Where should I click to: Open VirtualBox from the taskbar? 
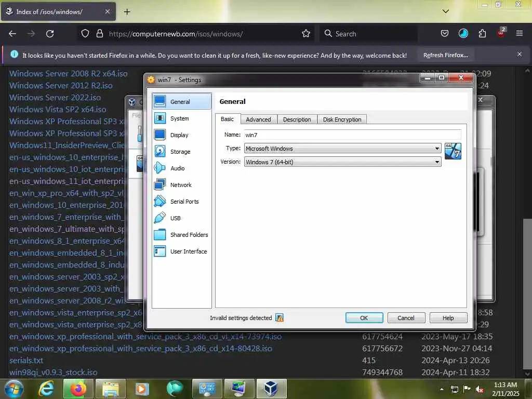point(271,389)
